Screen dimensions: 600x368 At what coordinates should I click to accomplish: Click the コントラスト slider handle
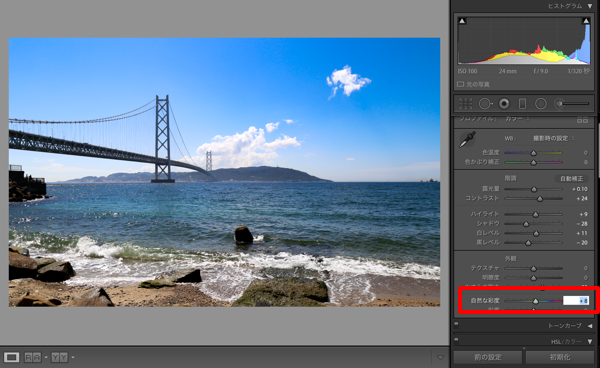(x=540, y=199)
